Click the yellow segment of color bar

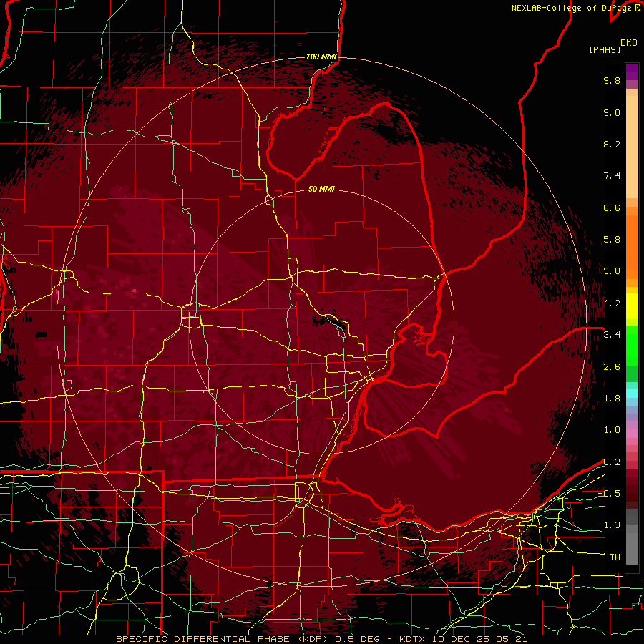[632, 306]
